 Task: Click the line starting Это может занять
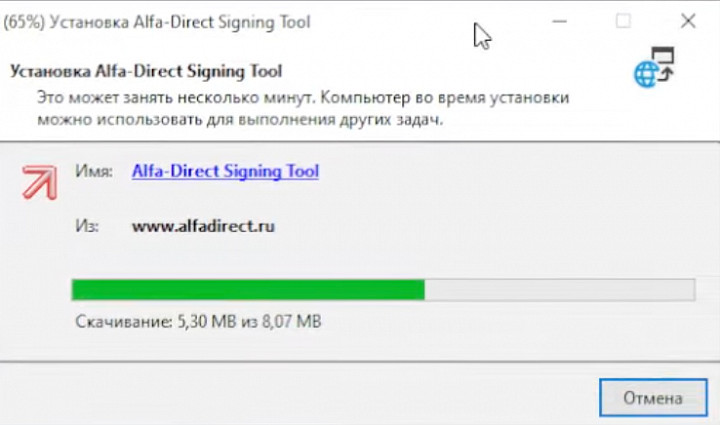pos(303,98)
